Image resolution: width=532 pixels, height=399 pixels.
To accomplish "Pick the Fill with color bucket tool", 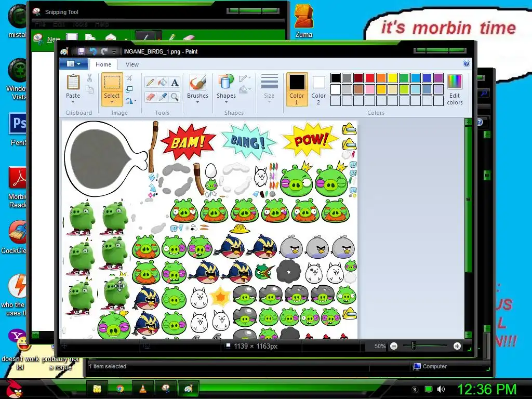I will tap(163, 83).
